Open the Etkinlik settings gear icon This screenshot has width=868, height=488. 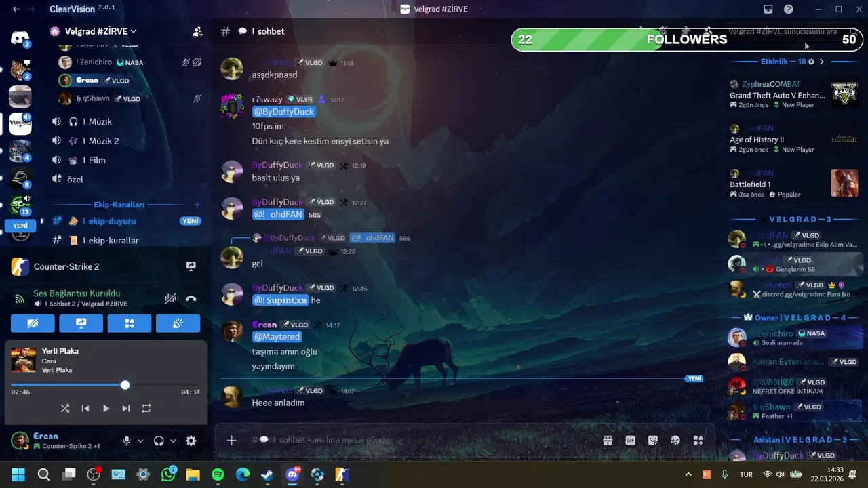[x=811, y=62]
